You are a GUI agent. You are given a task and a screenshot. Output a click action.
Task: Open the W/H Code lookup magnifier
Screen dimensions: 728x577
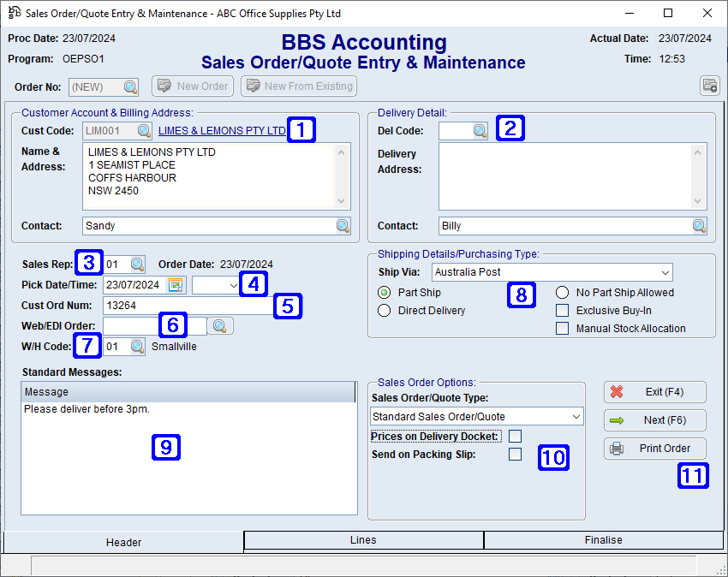137,347
